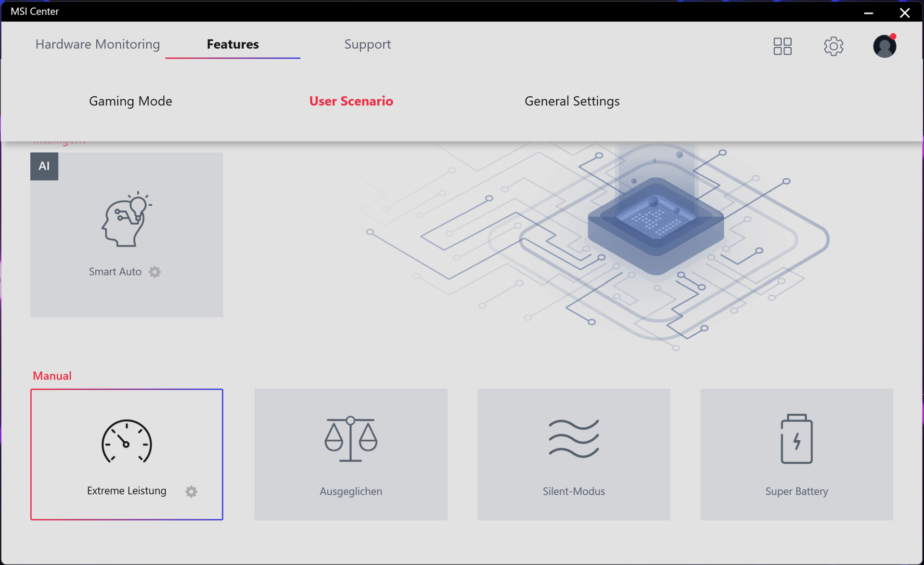Open the settings gear in header

[833, 46]
